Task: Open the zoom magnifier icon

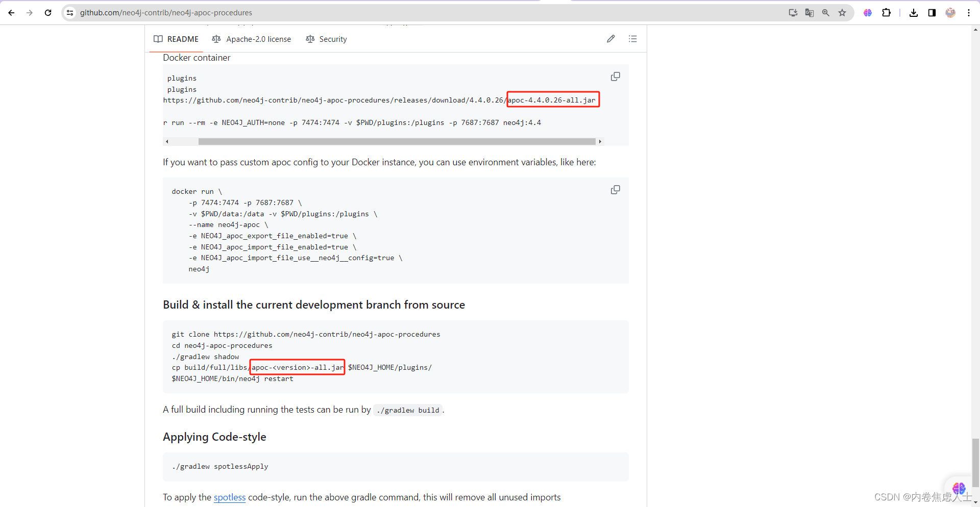Action: pyautogui.click(x=826, y=13)
